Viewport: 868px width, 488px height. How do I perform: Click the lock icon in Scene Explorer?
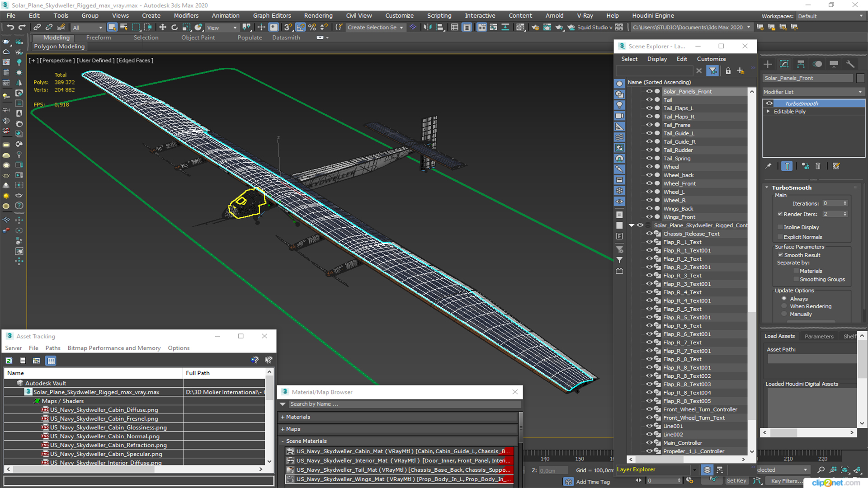[x=728, y=71]
